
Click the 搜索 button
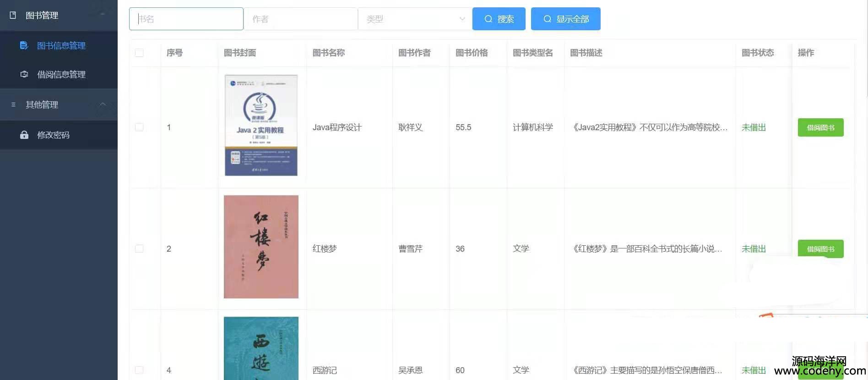click(x=499, y=19)
